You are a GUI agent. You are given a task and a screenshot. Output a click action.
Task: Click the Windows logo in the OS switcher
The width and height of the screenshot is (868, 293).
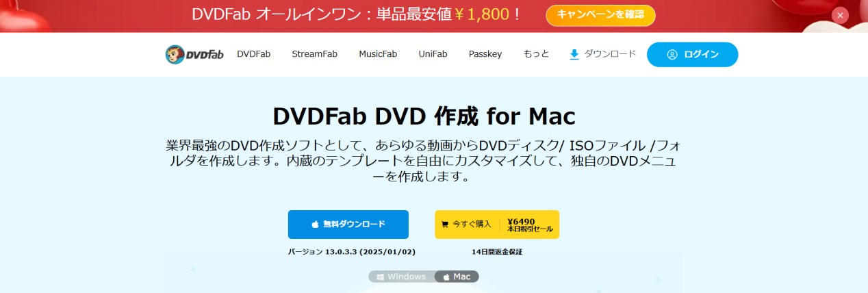(380, 277)
